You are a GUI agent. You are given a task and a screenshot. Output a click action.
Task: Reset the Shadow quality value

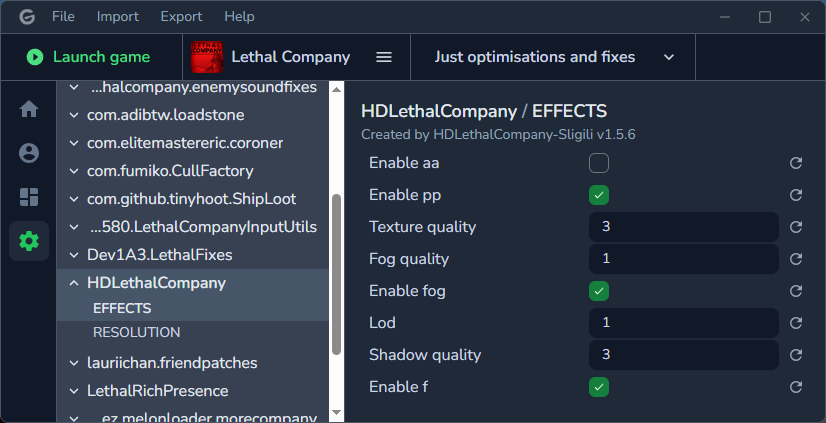point(796,355)
